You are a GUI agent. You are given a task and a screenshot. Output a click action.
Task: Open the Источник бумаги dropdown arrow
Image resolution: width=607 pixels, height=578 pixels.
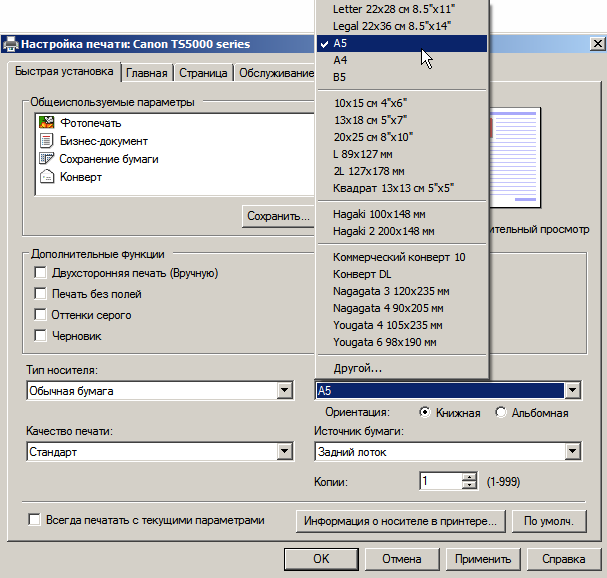573,451
